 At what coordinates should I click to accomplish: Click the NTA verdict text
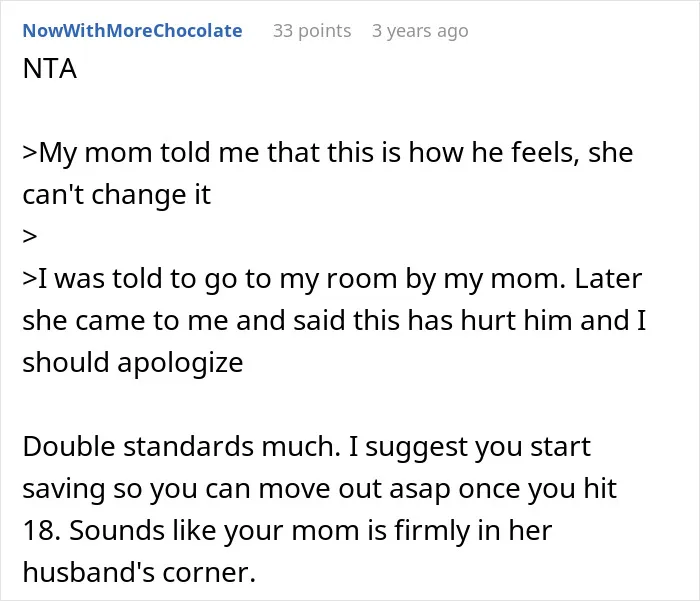[50, 69]
